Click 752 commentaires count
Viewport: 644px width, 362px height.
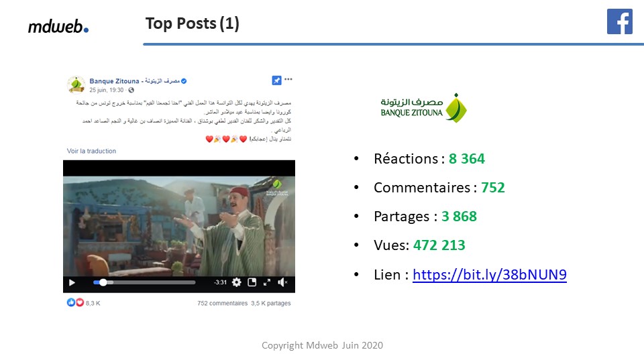tap(222, 303)
